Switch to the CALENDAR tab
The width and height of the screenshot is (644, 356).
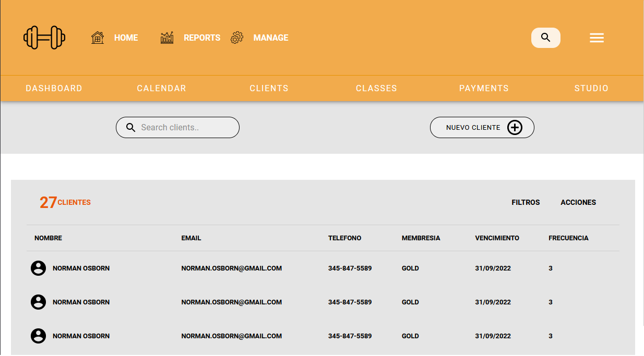point(162,88)
